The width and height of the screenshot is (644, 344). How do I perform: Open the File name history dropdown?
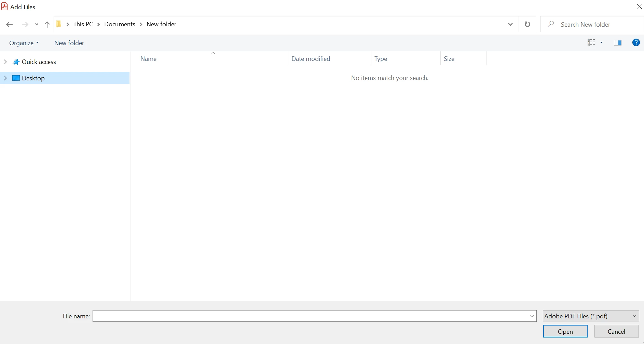tap(532, 316)
